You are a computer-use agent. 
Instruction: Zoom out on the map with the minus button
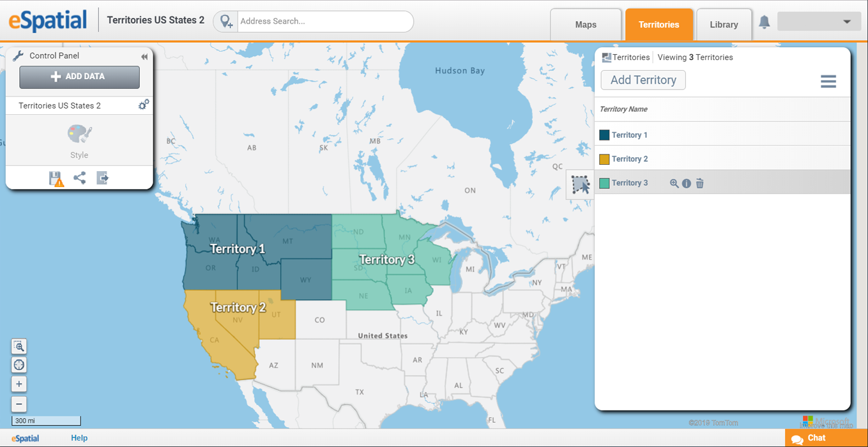click(19, 404)
